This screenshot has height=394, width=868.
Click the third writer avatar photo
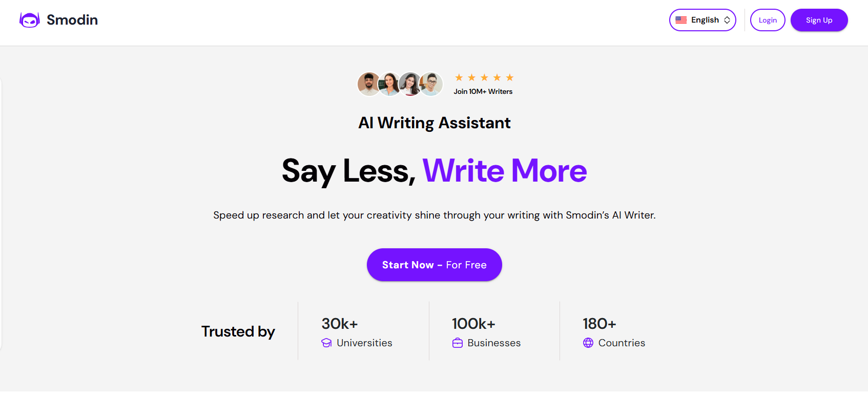410,84
